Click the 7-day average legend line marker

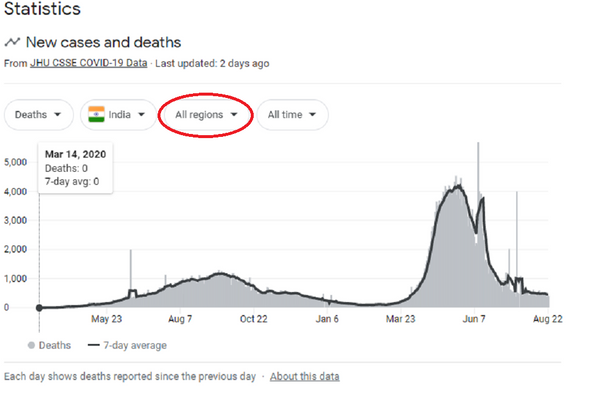pos(93,345)
